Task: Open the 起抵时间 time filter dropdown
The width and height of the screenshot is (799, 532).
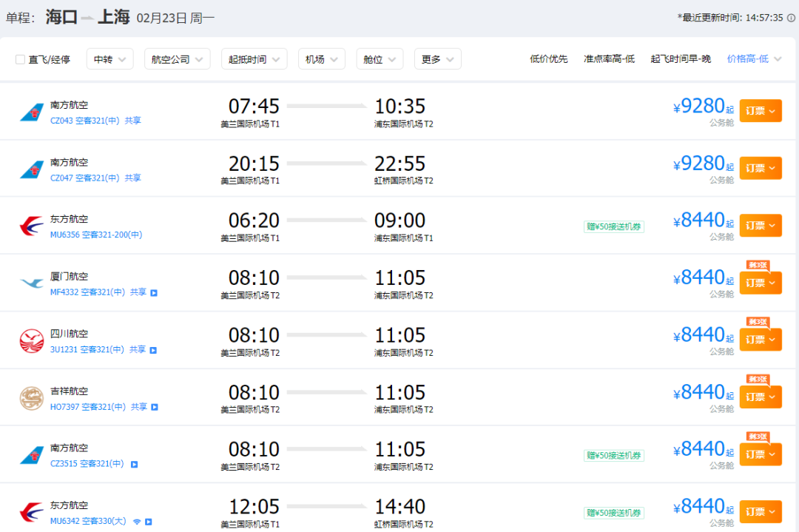Action: (254, 59)
